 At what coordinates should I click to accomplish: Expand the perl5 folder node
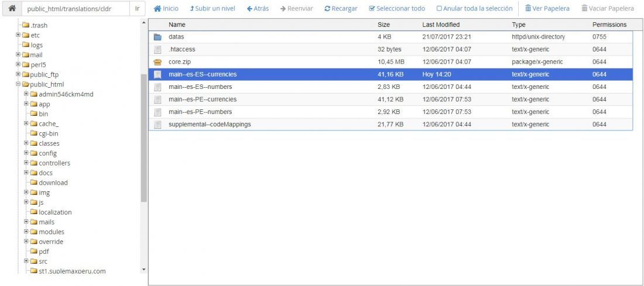tap(18, 64)
